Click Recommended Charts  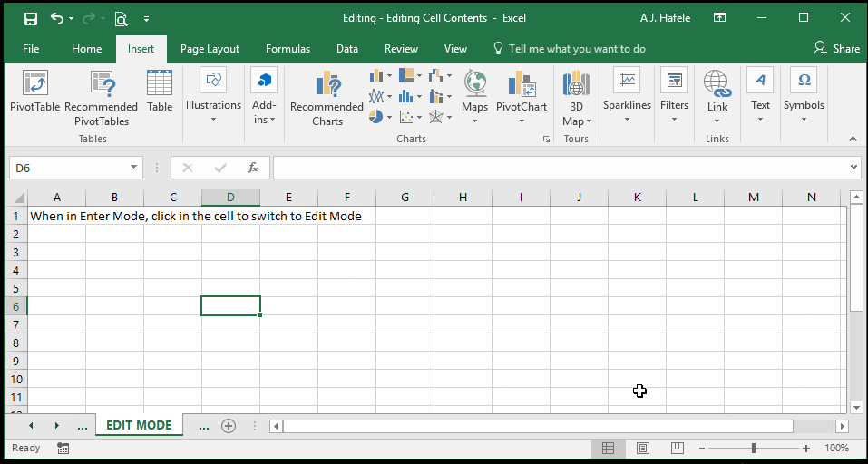327,97
